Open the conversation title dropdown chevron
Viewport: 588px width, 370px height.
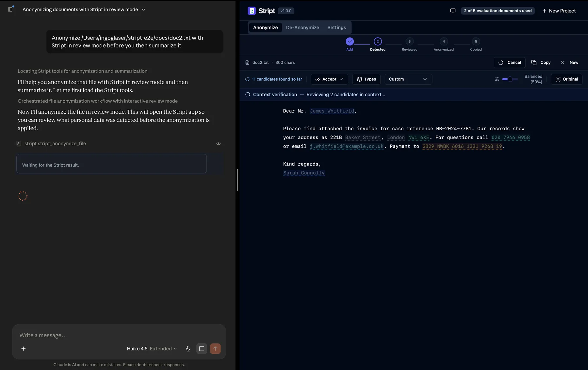coord(143,9)
